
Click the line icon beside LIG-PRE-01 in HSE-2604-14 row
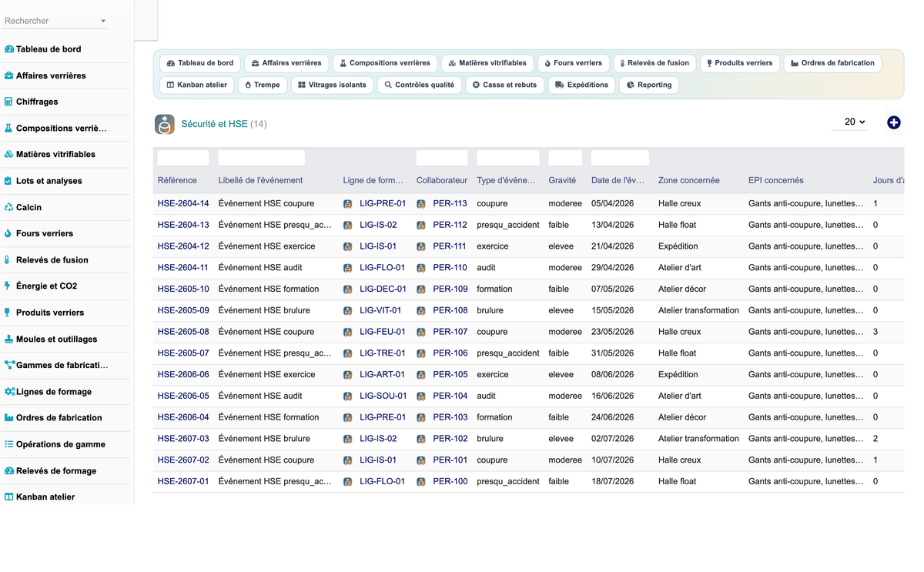(x=348, y=204)
